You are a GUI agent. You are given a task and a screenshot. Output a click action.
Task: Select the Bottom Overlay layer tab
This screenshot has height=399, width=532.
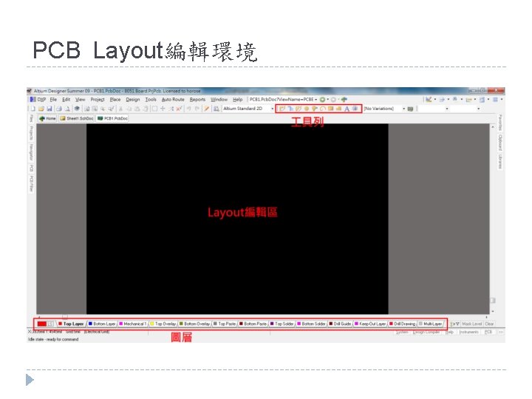(194, 324)
